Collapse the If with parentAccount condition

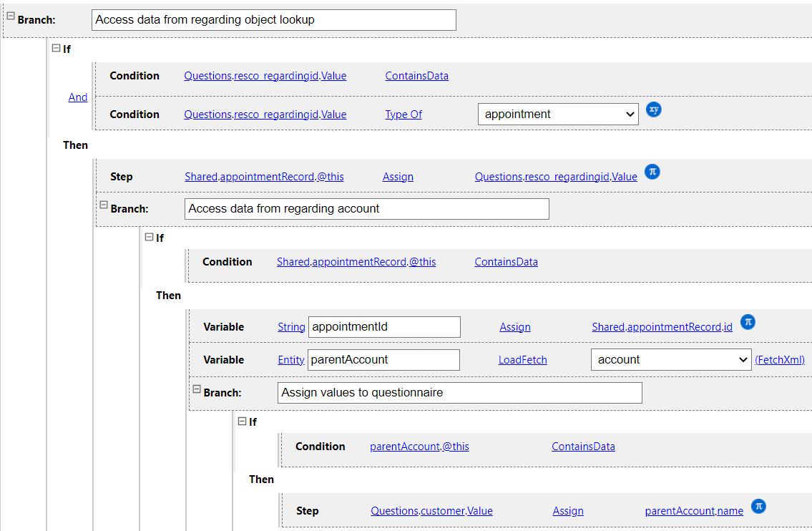coord(242,422)
